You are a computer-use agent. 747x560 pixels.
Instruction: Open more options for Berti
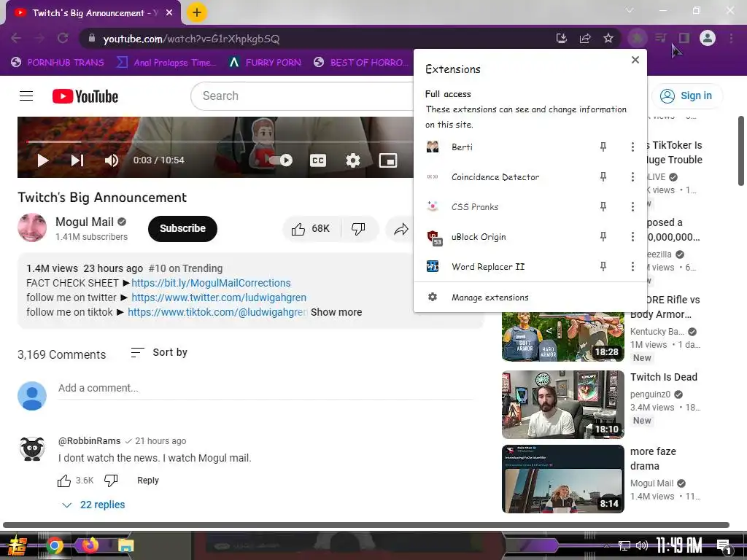pos(632,147)
